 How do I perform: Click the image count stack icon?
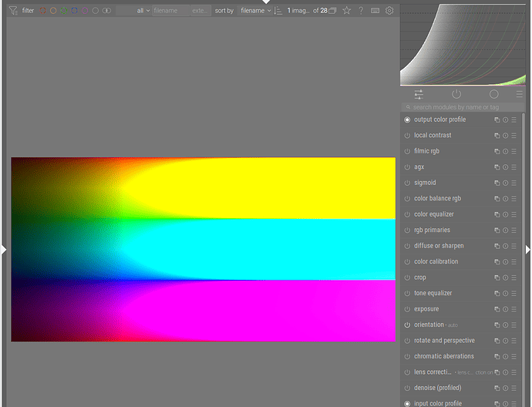coord(333,11)
